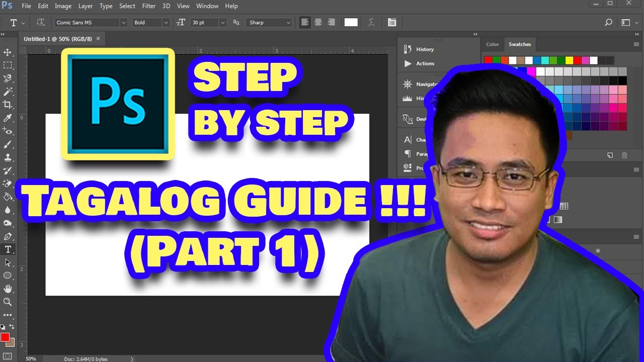The height and width of the screenshot is (362, 644).
Task: Click the 50% zoom level field
Action: pos(31,359)
